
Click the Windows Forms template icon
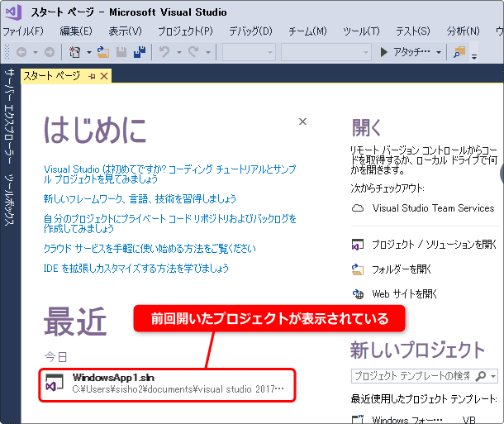coord(358,420)
